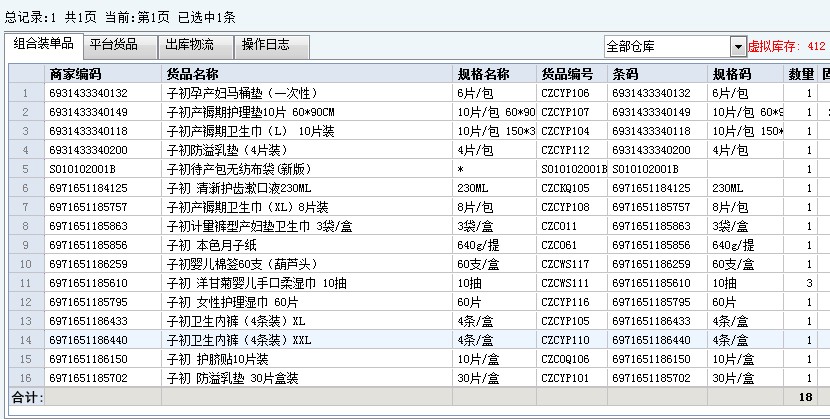Switch to the 组合装单品 tab
This screenshot has width=830, height=419.
43,44
